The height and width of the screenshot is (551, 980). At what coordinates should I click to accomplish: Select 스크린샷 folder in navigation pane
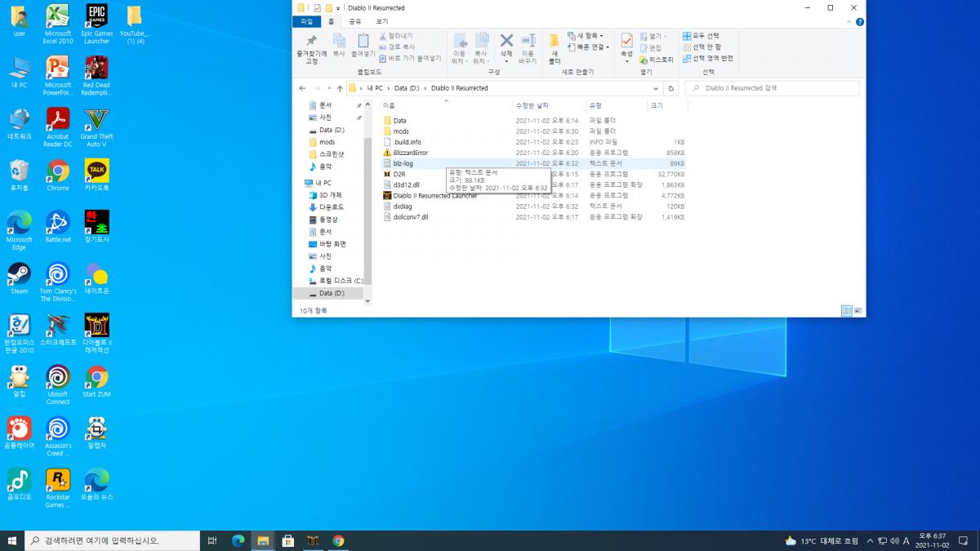point(332,153)
